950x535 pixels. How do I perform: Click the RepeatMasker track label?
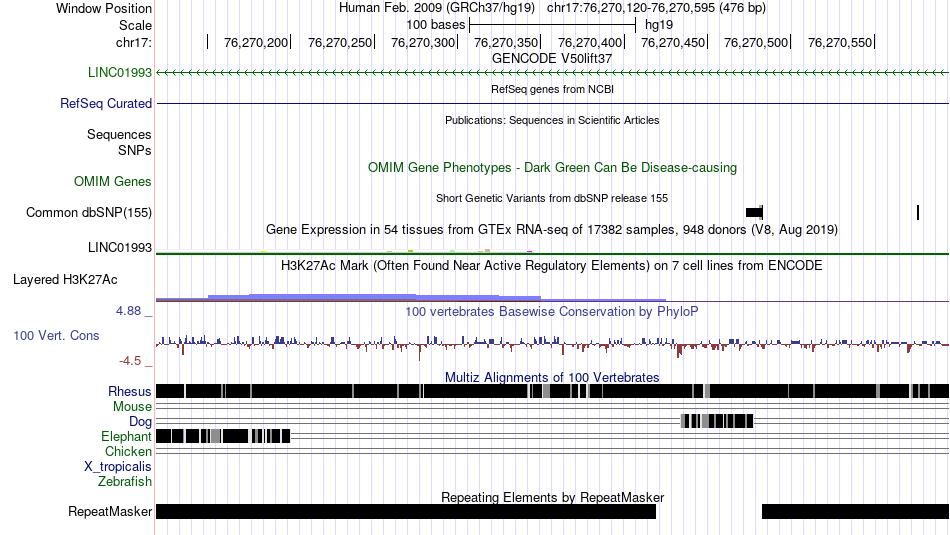110,512
